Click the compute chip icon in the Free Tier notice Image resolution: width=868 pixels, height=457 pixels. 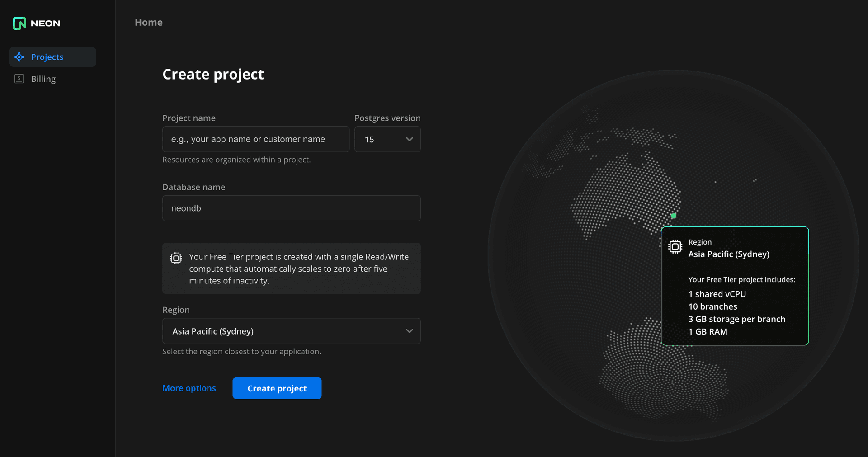[x=176, y=258]
